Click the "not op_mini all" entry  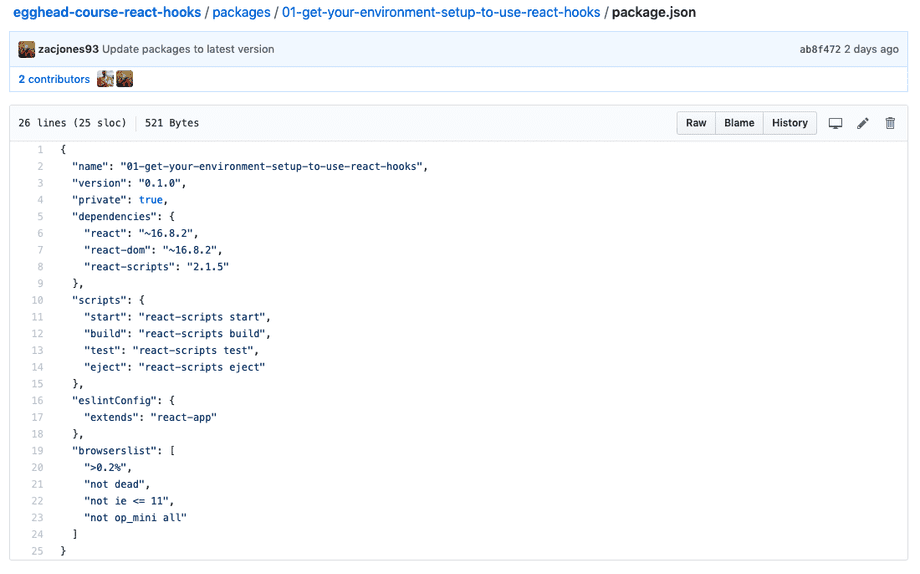136,518
